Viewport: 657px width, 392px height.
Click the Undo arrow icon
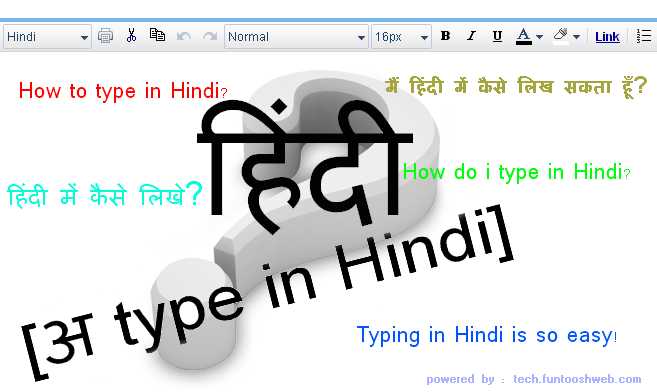[184, 36]
